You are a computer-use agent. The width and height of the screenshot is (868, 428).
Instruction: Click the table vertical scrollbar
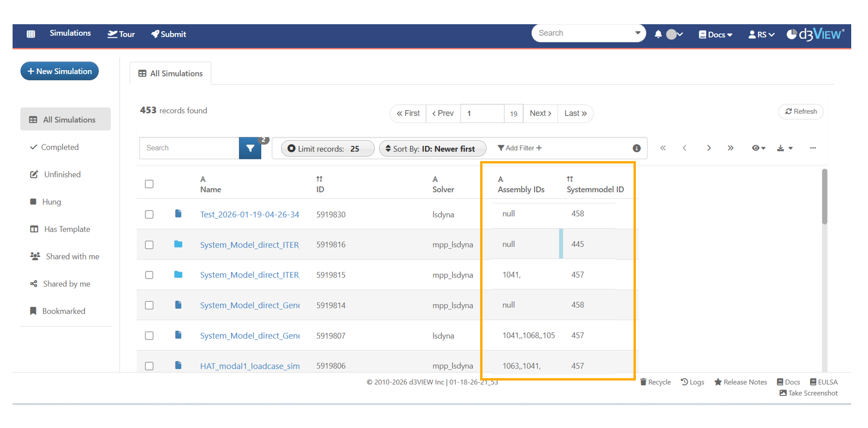[824, 197]
